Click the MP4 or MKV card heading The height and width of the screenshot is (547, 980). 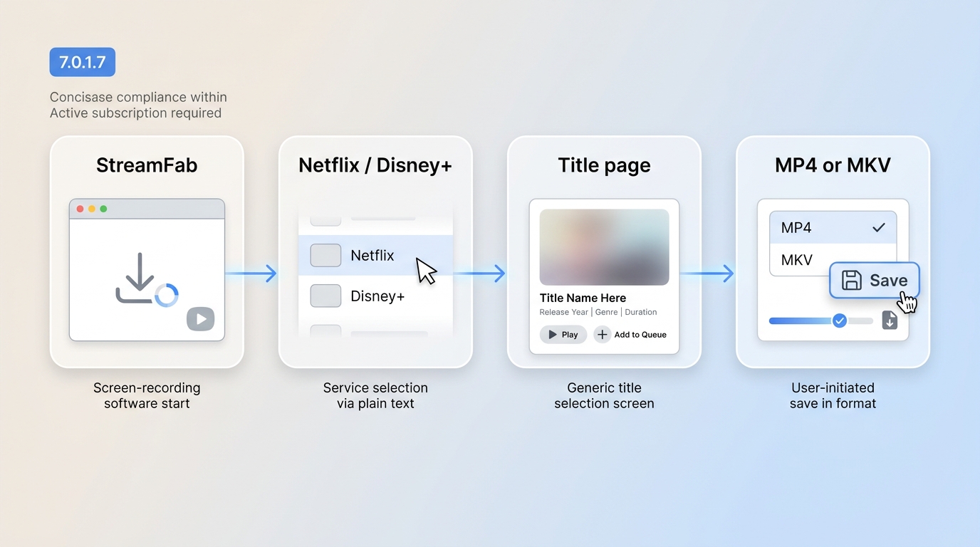tap(833, 165)
